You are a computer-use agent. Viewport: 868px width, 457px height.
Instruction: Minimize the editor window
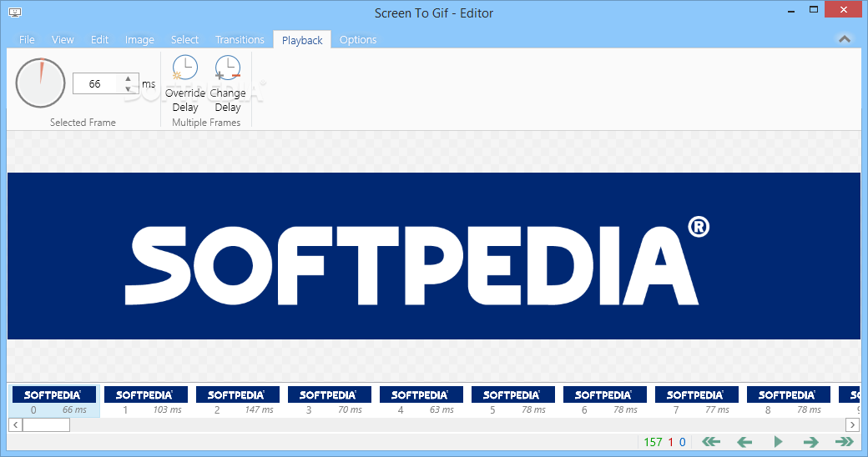[791, 11]
